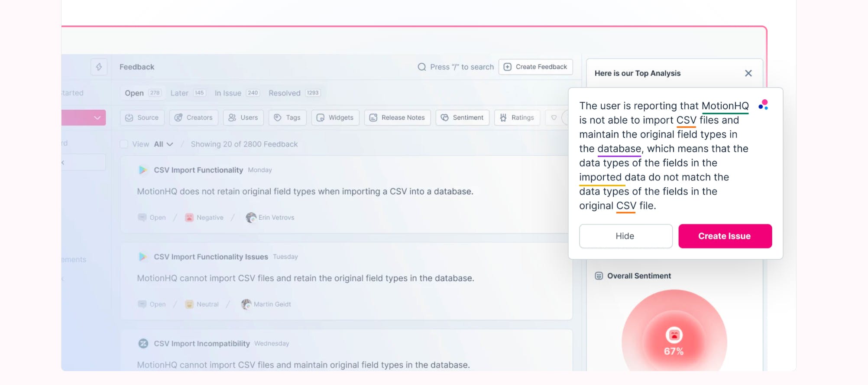Expand the pink sidebar dropdown chevron
The width and height of the screenshot is (868, 385).
click(x=97, y=117)
